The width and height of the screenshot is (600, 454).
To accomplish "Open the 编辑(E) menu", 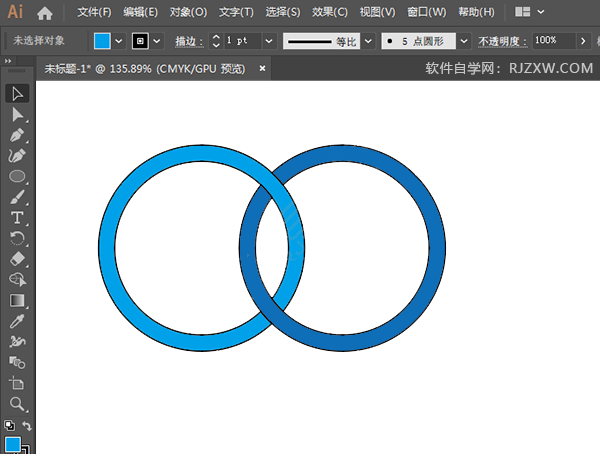I will (x=140, y=12).
